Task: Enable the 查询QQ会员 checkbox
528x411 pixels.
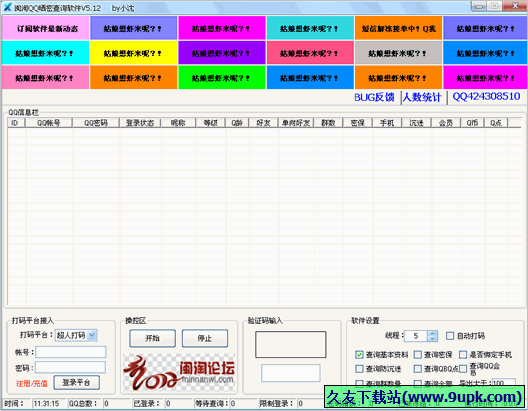Action: point(463,369)
